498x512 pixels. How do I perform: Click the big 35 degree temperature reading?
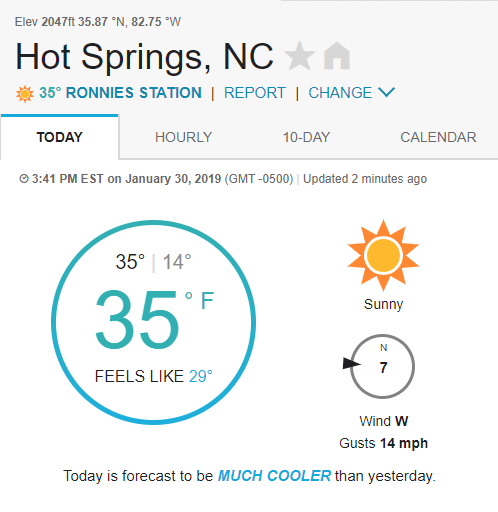137,319
